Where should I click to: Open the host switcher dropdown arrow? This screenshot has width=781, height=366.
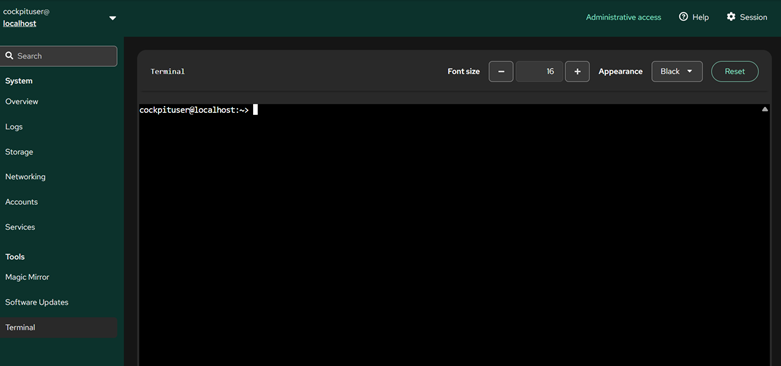point(113,18)
